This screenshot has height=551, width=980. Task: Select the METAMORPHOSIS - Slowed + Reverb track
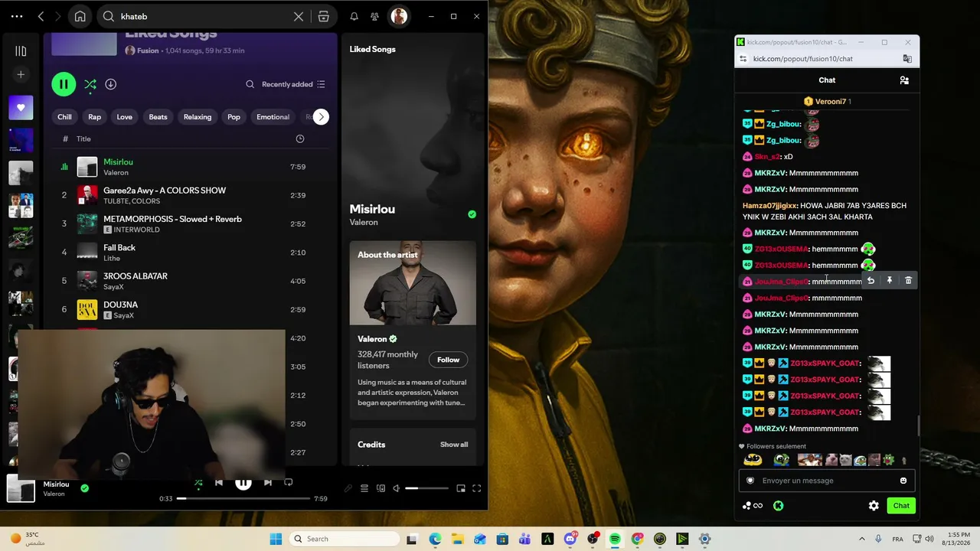[190, 223]
